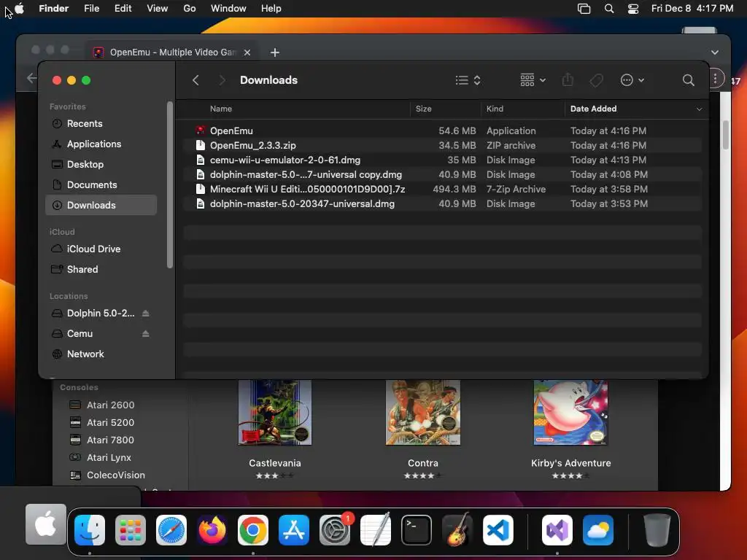Open Terminal from the Dock
This screenshot has height=560, width=747.
tap(417, 530)
